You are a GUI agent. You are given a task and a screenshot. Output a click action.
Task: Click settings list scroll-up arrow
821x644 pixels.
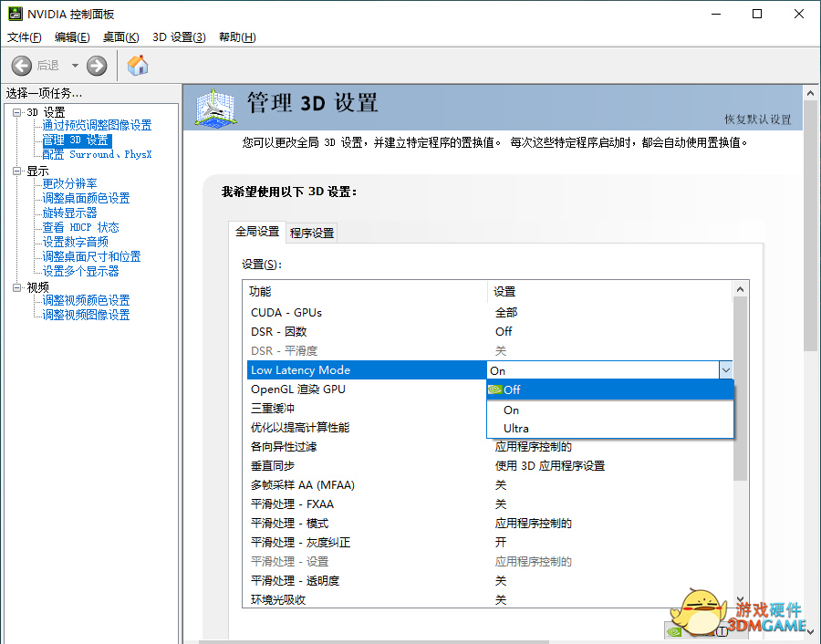click(740, 289)
